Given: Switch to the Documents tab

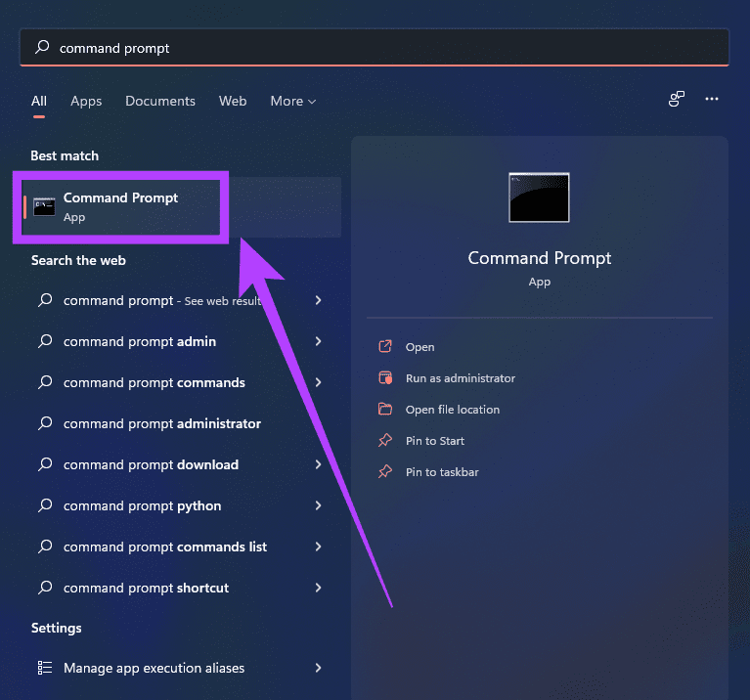Looking at the screenshot, I should point(160,101).
